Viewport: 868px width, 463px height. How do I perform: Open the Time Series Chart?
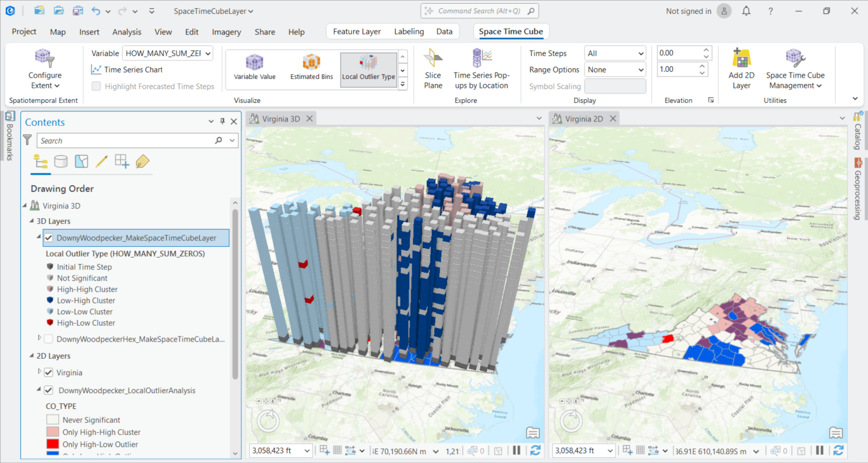tap(127, 70)
